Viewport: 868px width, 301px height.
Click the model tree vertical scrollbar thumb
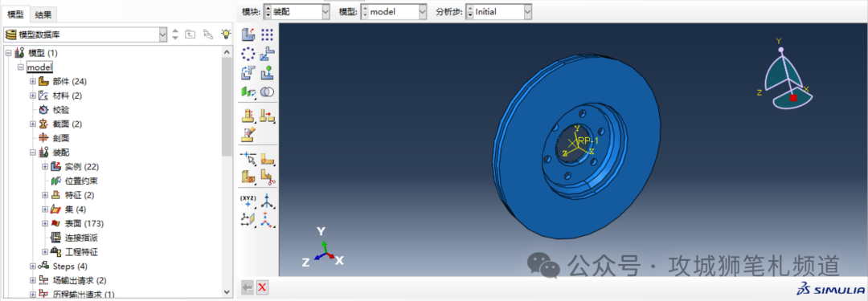(x=227, y=106)
